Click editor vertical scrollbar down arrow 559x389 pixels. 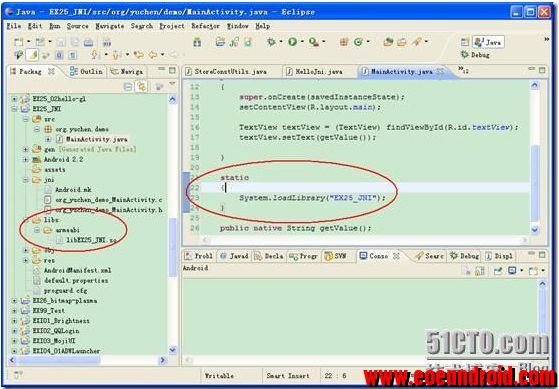click(534, 230)
